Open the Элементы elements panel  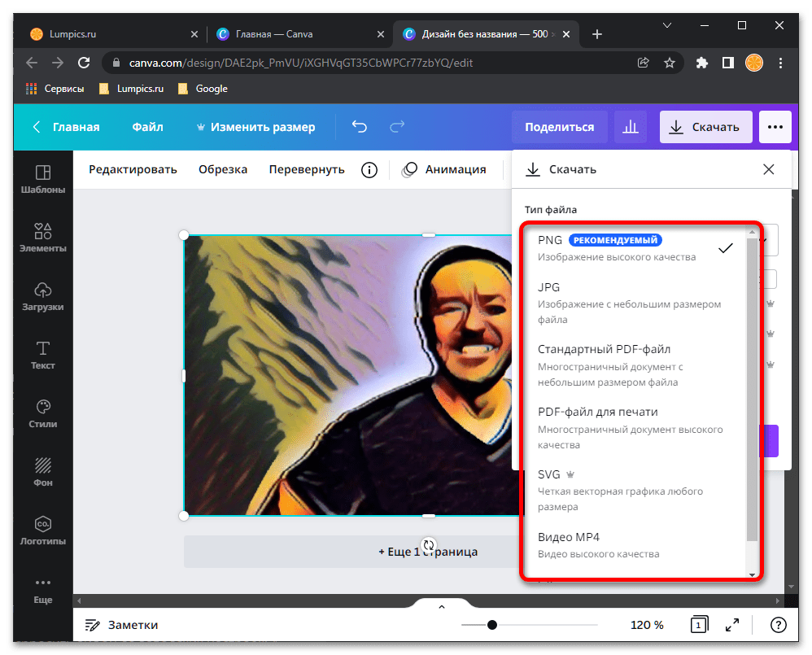point(43,238)
